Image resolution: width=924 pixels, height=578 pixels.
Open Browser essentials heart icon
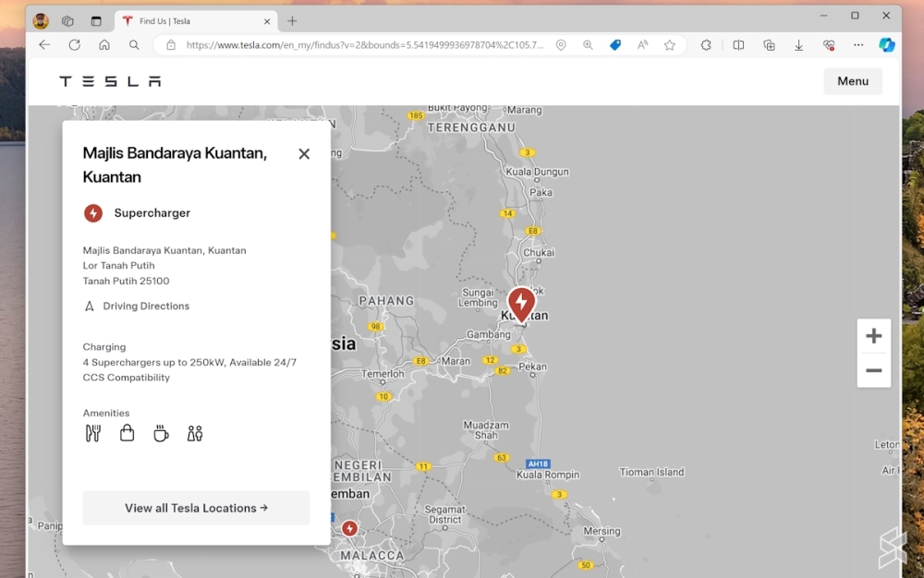click(829, 44)
